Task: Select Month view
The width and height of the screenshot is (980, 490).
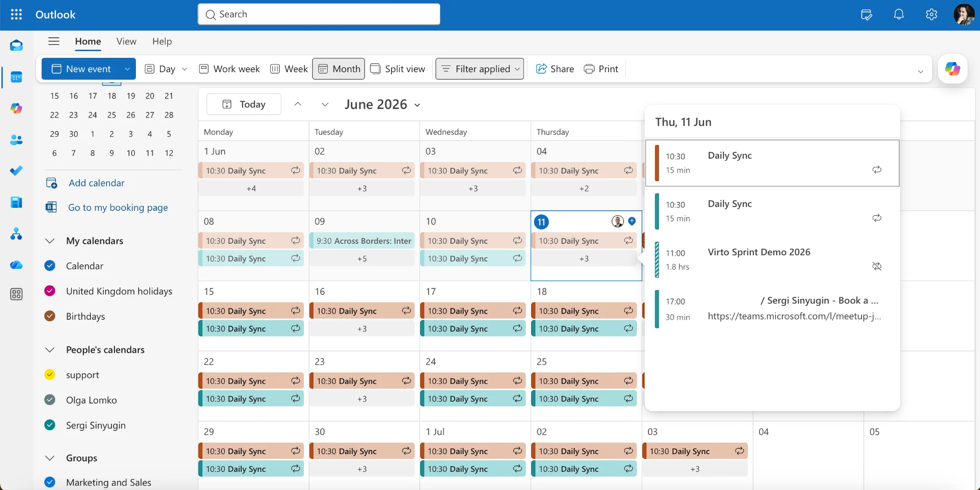Action: pyautogui.click(x=339, y=69)
